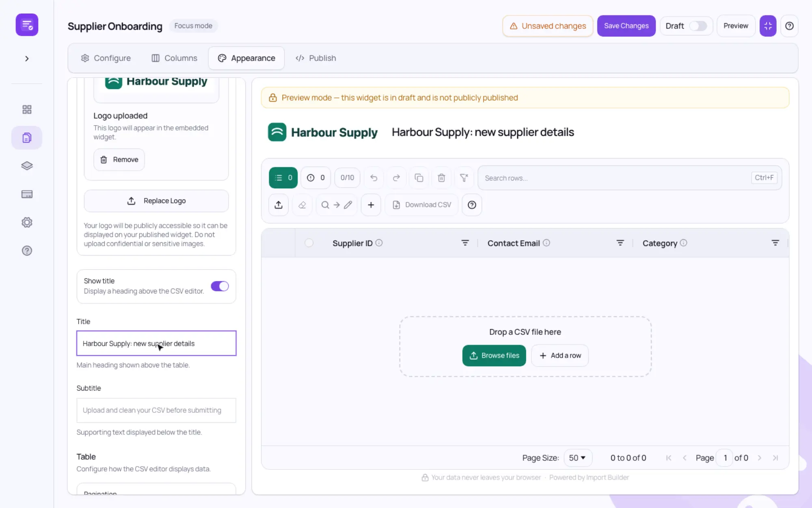This screenshot has height=508, width=812.
Task: Select the Appearance tab
Action: click(x=246, y=58)
